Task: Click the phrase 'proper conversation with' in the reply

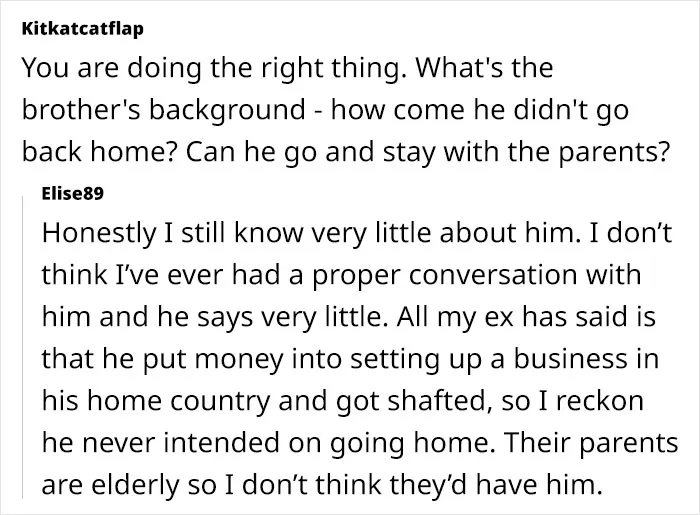Action: pos(476,275)
